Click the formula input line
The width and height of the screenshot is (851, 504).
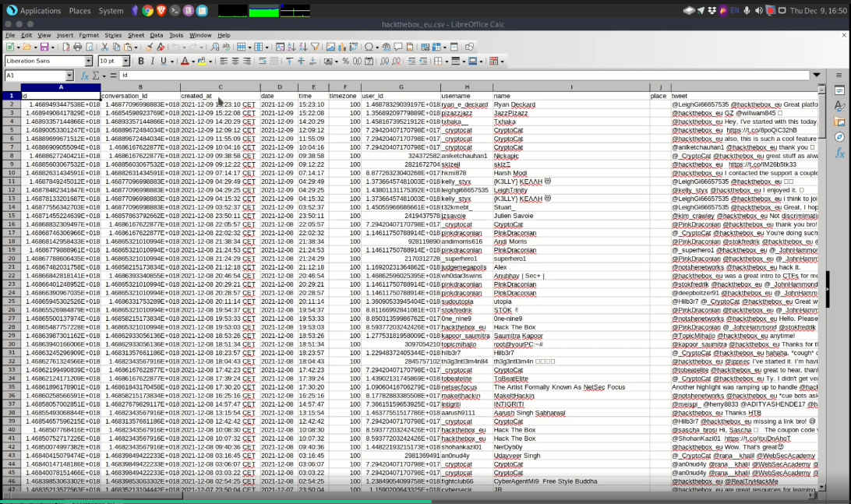pos(464,76)
